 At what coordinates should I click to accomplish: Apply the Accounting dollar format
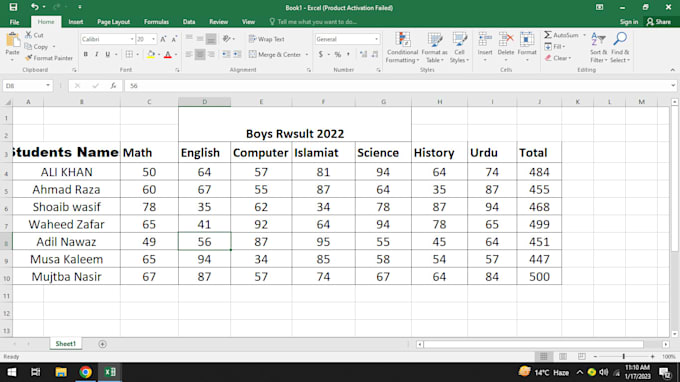click(x=320, y=54)
